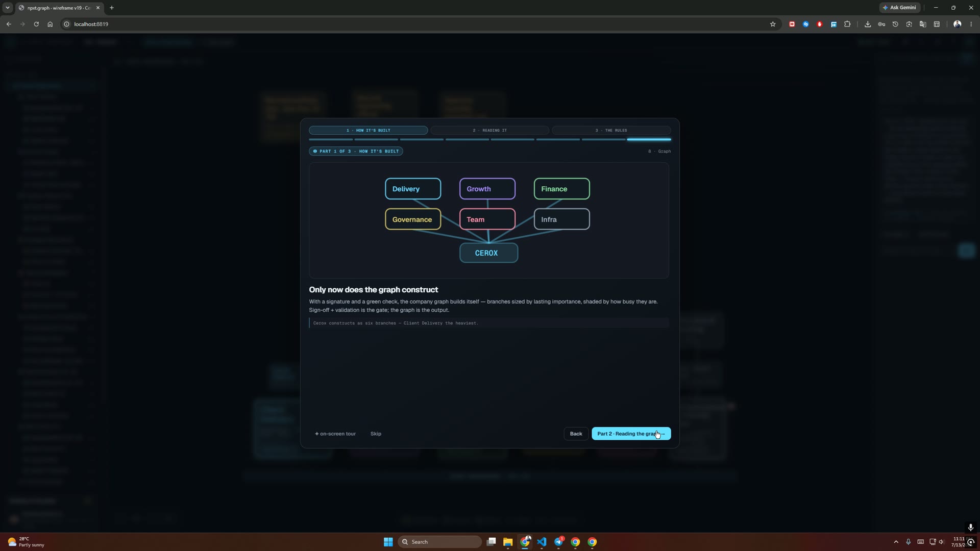
Task: Open the Chrome profile avatar
Action: [x=958, y=24]
